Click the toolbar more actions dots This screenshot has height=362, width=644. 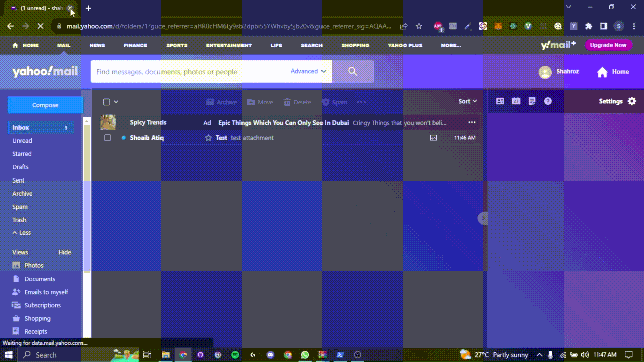click(361, 102)
